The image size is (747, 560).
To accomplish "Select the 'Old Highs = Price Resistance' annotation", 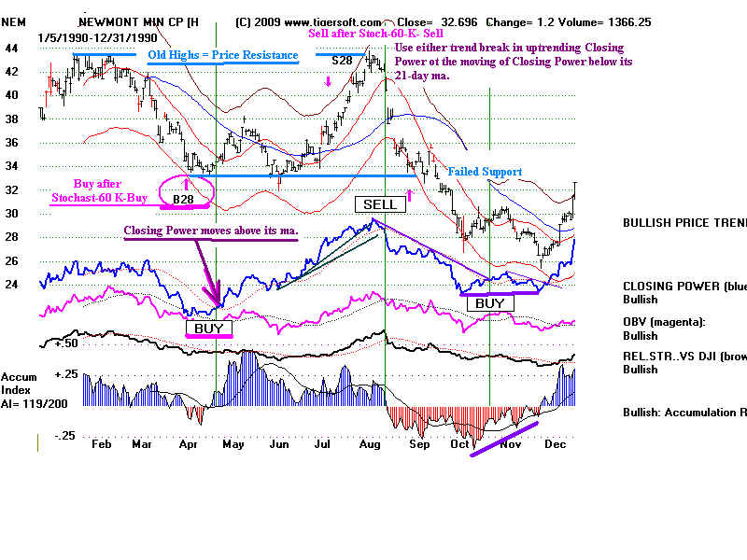I will 222,55.
